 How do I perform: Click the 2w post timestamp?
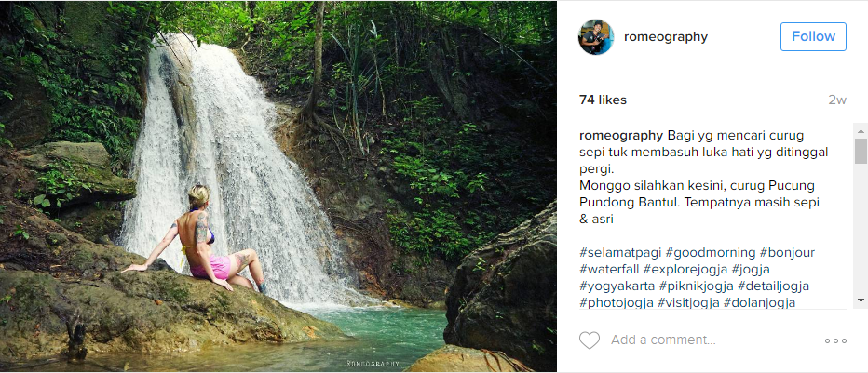tap(837, 100)
